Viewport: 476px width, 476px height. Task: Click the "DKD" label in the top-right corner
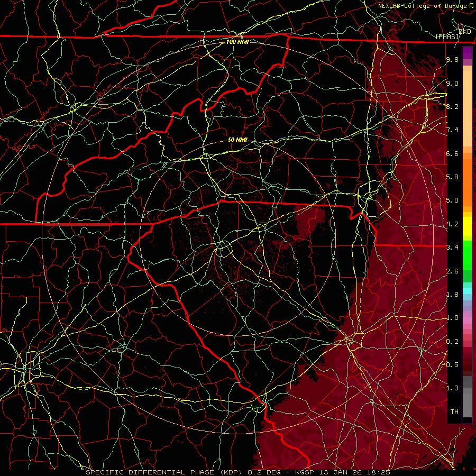pos(465,31)
